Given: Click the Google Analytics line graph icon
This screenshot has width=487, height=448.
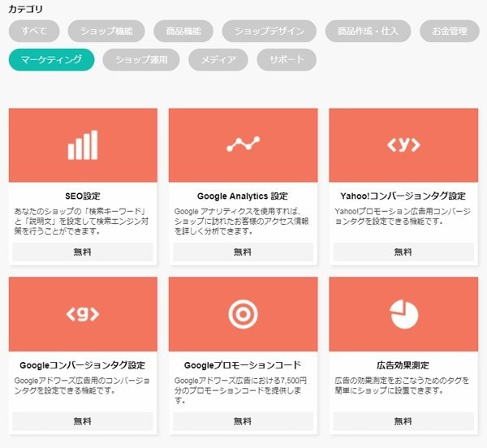Looking at the screenshot, I should 243,144.
